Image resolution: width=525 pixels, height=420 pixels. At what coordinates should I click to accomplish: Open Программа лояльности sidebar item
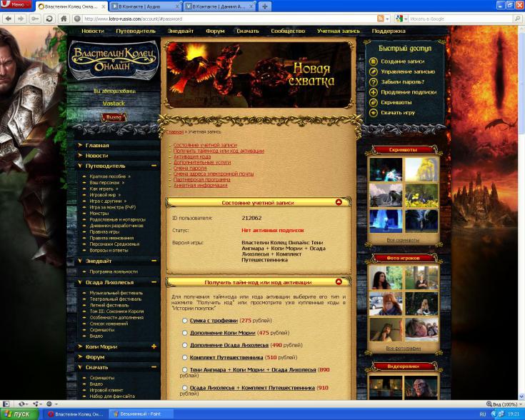point(114,271)
